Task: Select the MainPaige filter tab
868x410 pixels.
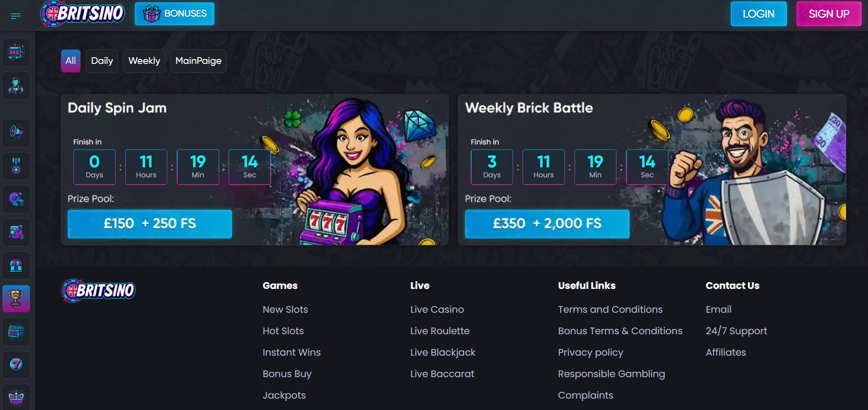Action: (x=198, y=61)
